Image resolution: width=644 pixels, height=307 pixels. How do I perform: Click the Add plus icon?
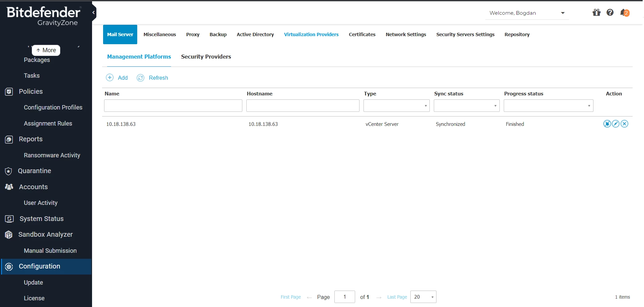pyautogui.click(x=110, y=78)
